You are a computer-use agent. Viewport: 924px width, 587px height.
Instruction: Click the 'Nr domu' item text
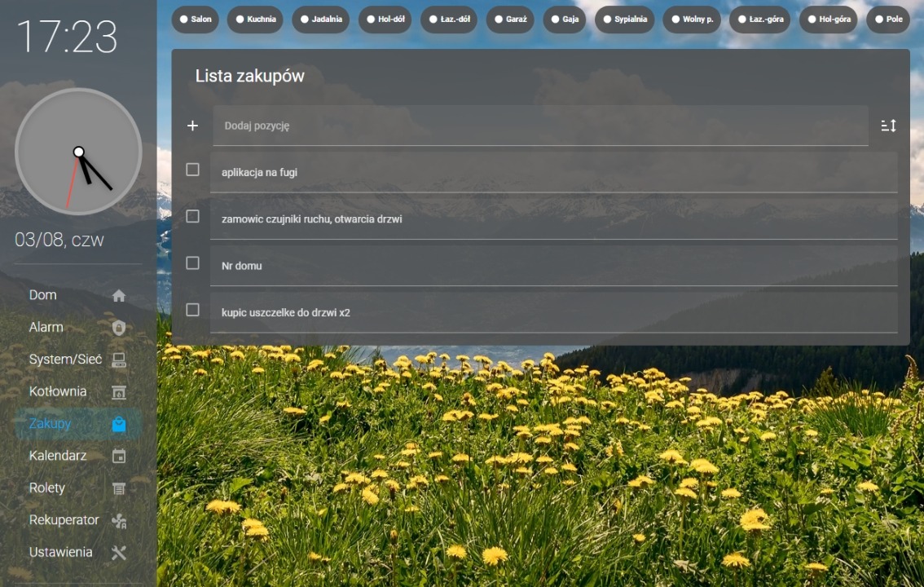(242, 266)
